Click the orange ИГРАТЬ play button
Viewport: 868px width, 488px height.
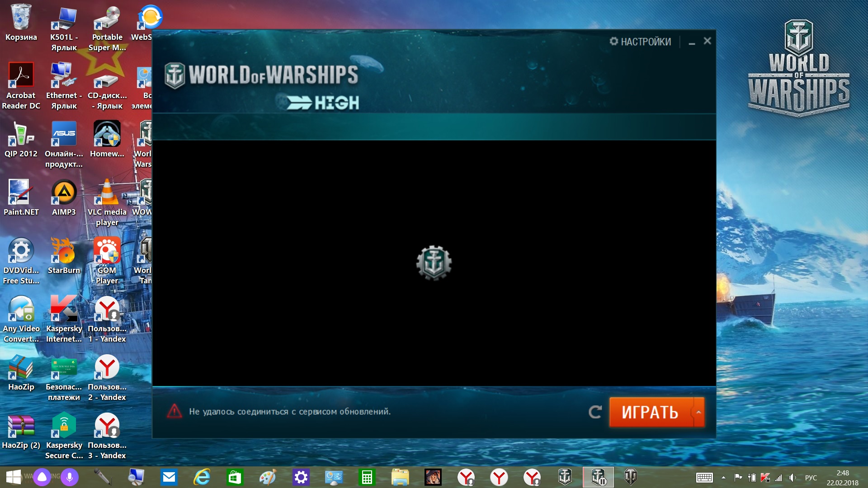click(651, 412)
